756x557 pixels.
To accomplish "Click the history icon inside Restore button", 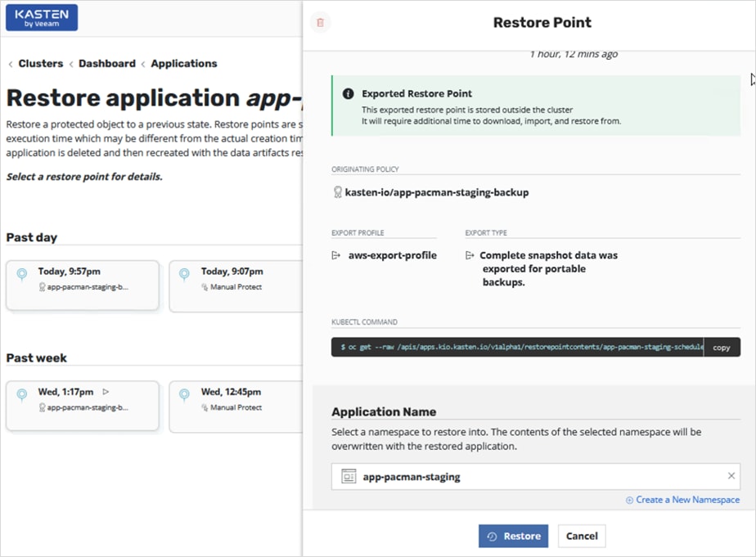I will tap(492, 537).
